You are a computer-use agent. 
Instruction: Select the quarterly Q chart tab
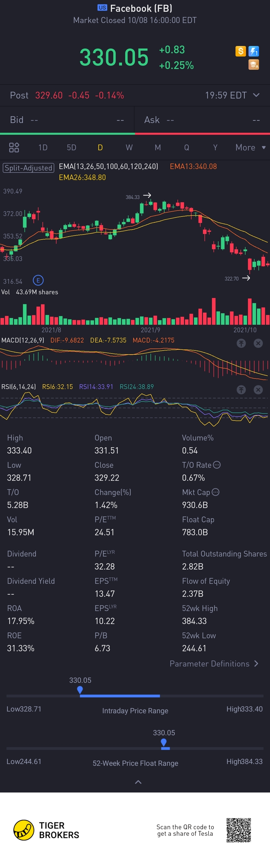coord(186,147)
